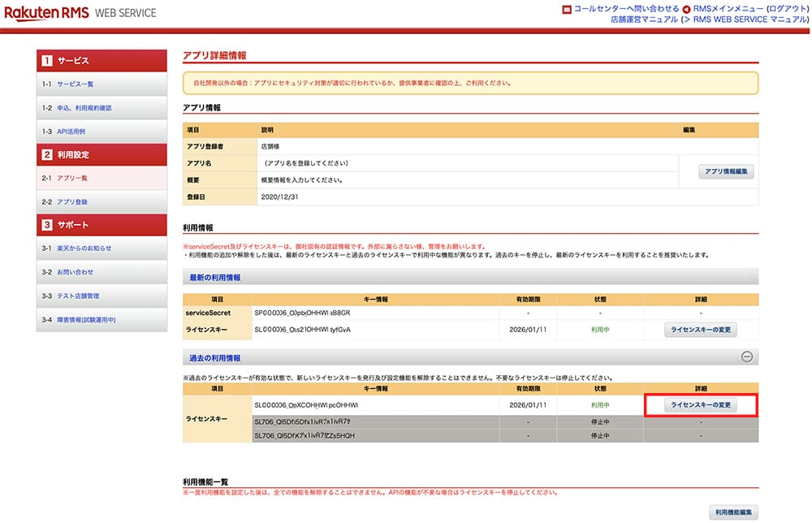Click the 利用機能編集 button
This screenshot has height=523, width=812.
(x=733, y=512)
